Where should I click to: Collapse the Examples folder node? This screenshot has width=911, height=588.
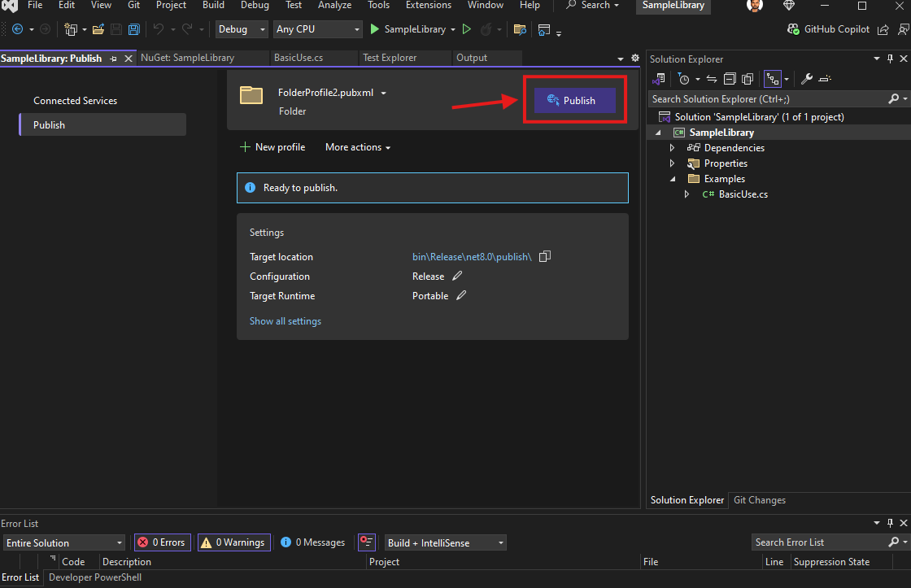tap(673, 179)
